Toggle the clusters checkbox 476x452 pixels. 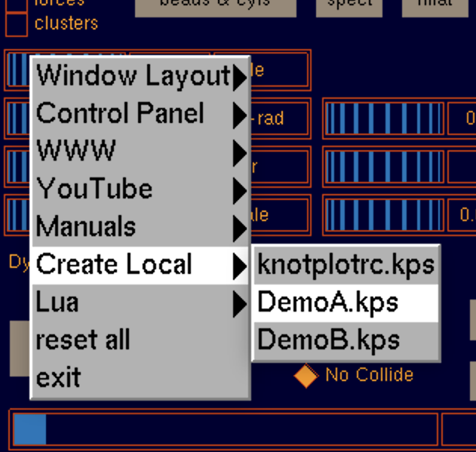click(17, 25)
